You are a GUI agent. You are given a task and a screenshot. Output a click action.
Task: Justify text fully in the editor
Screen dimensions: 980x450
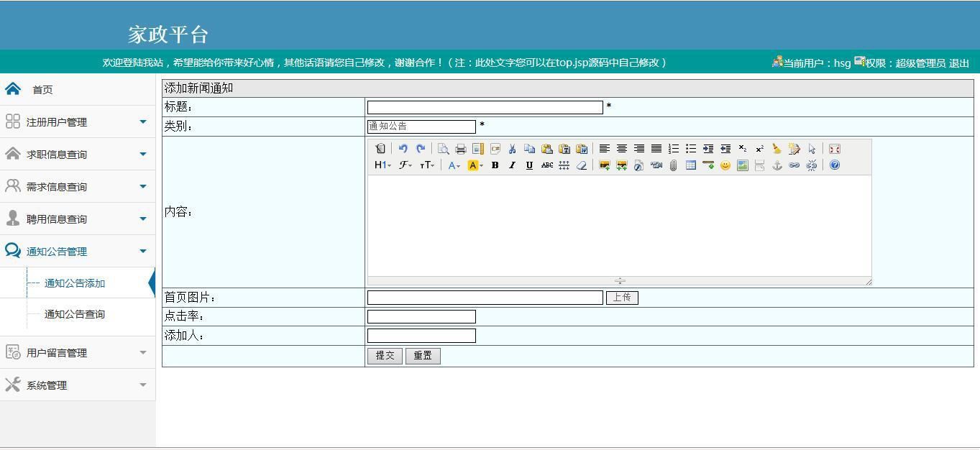(x=656, y=149)
